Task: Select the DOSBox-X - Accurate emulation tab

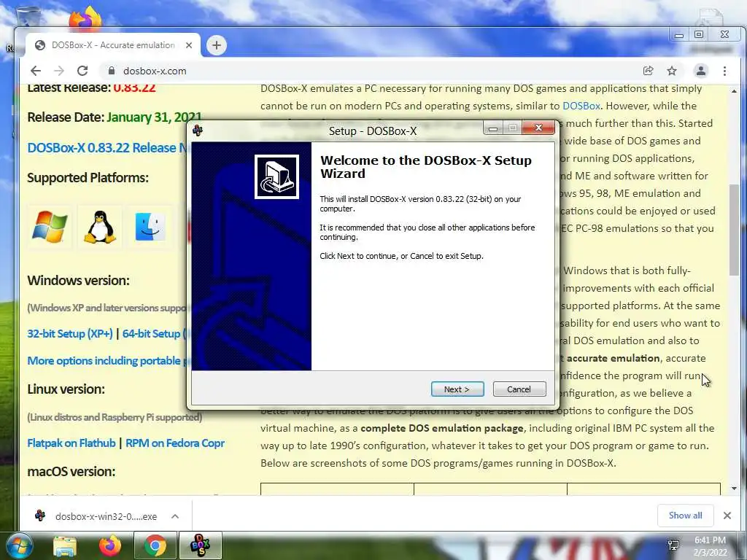Action: (112, 45)
